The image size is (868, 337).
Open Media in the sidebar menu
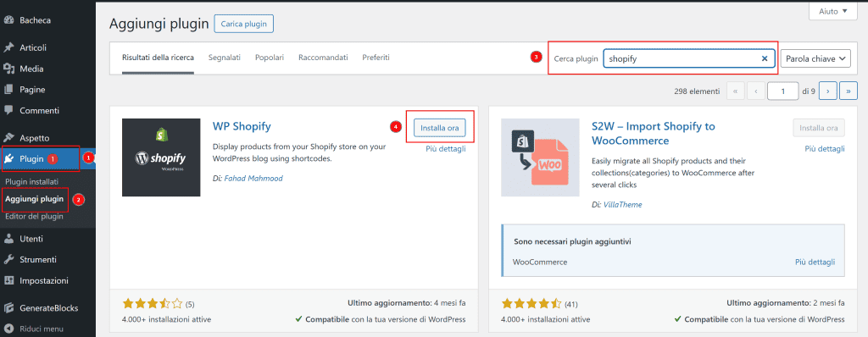pos(31,69)
